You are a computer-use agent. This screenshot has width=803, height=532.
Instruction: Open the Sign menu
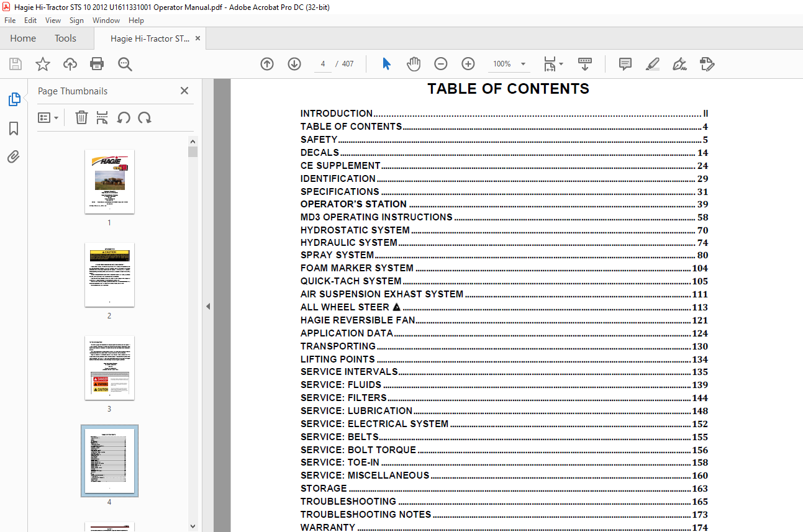point(76,20)
